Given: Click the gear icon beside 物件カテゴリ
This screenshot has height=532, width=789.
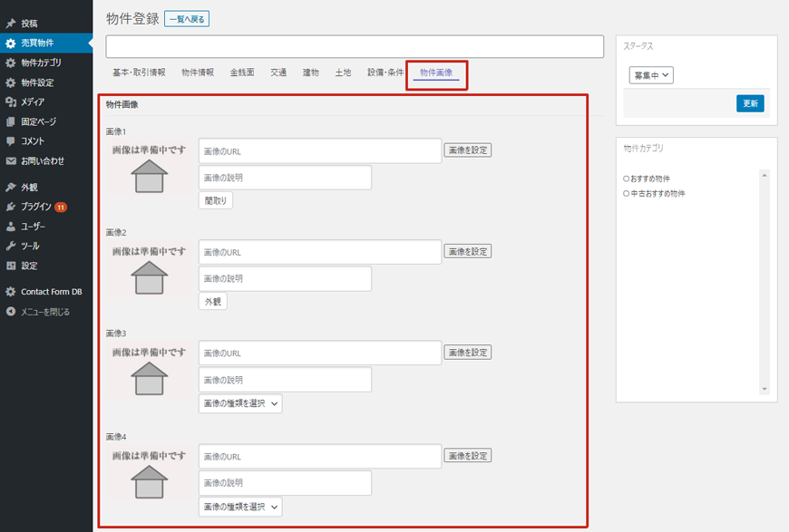Looking at the screenshot, I should click(x=11, y=63).
